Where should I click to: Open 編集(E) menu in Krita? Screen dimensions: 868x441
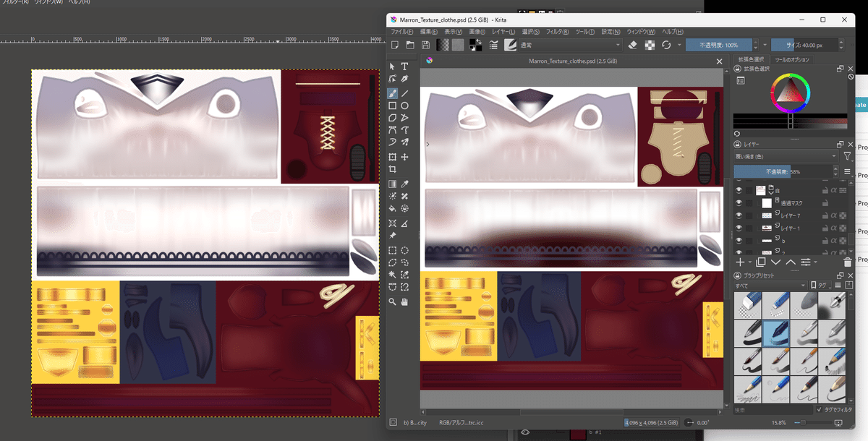pos(428,32)
